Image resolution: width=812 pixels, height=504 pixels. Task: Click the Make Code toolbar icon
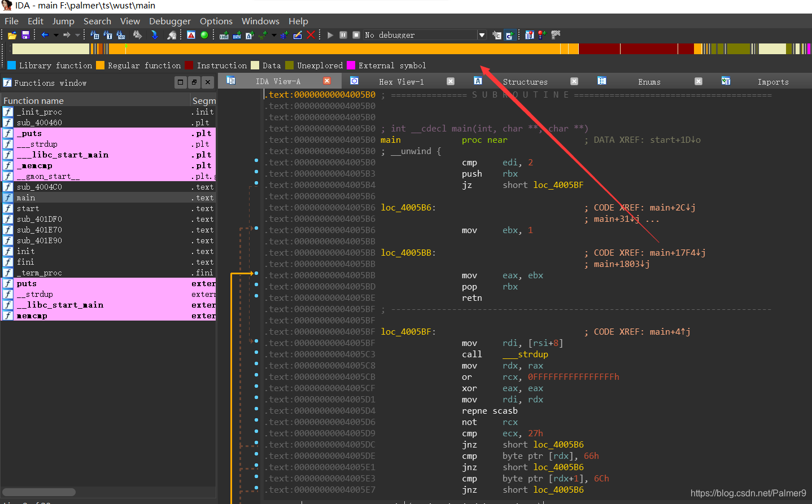click(224, 35)
